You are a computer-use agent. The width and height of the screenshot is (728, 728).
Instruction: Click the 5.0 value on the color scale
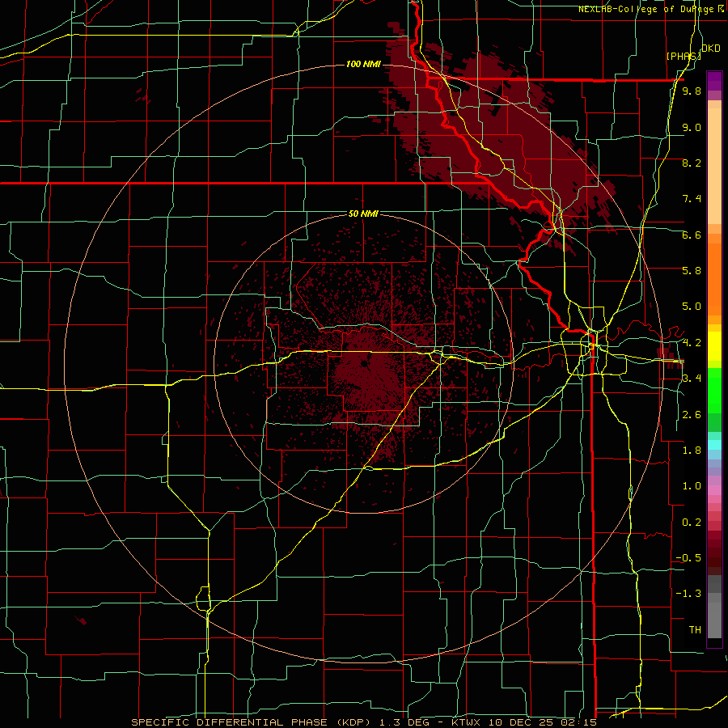(692, 307)
